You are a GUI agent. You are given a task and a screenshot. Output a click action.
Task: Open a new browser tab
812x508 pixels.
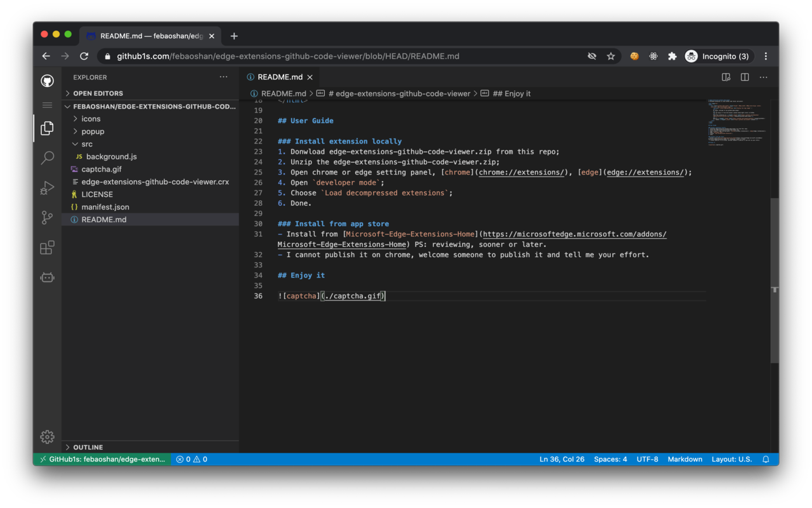234,36
